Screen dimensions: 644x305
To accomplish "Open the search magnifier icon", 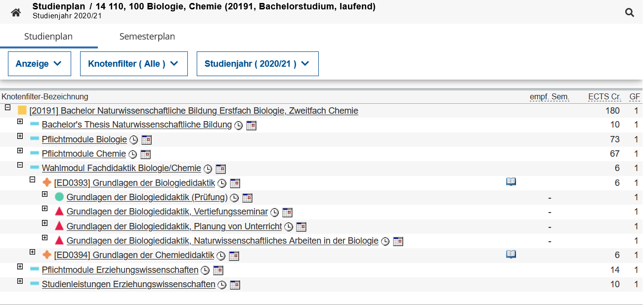I will pos(629,13).
